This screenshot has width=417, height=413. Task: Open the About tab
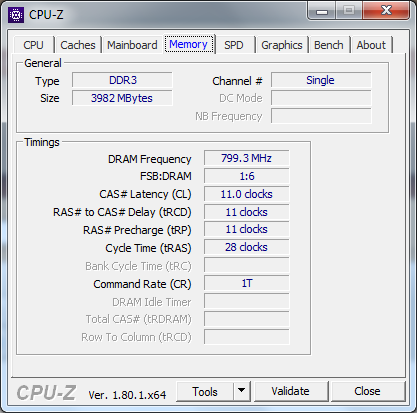pyautogui.click(x=371, y=45)
